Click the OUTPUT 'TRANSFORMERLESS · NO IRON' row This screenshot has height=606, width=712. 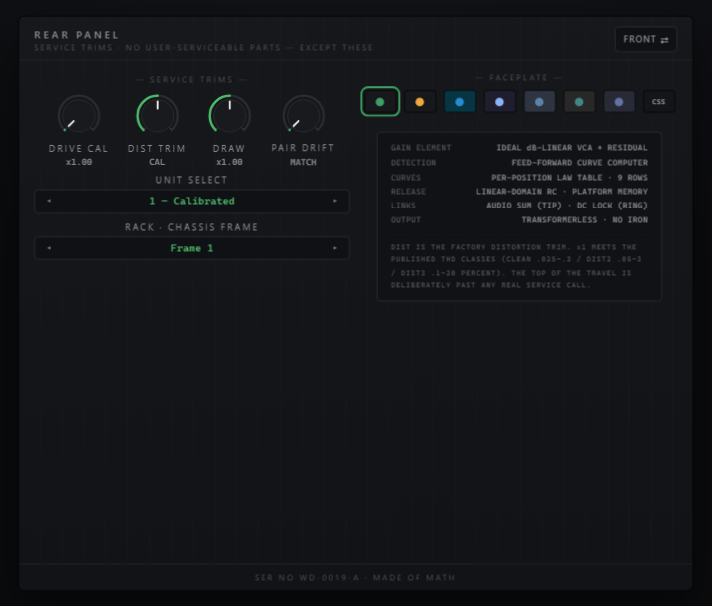click(x=519, y=220)
